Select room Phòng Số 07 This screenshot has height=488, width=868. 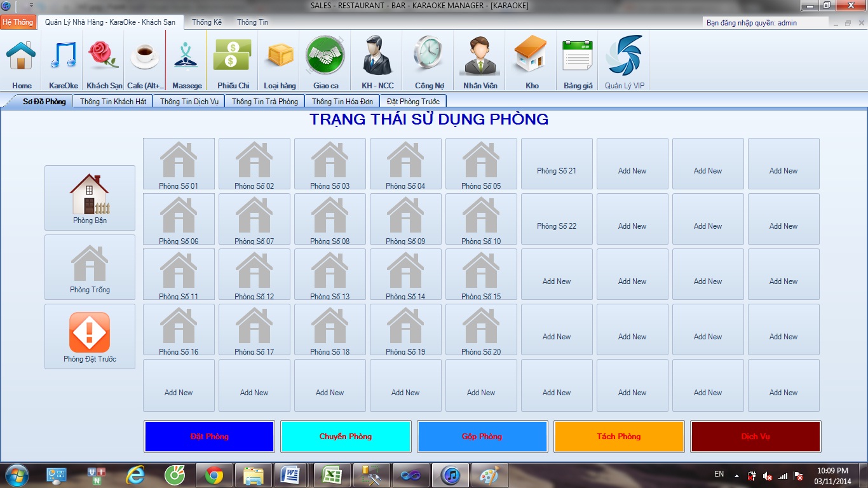point(254,219)
